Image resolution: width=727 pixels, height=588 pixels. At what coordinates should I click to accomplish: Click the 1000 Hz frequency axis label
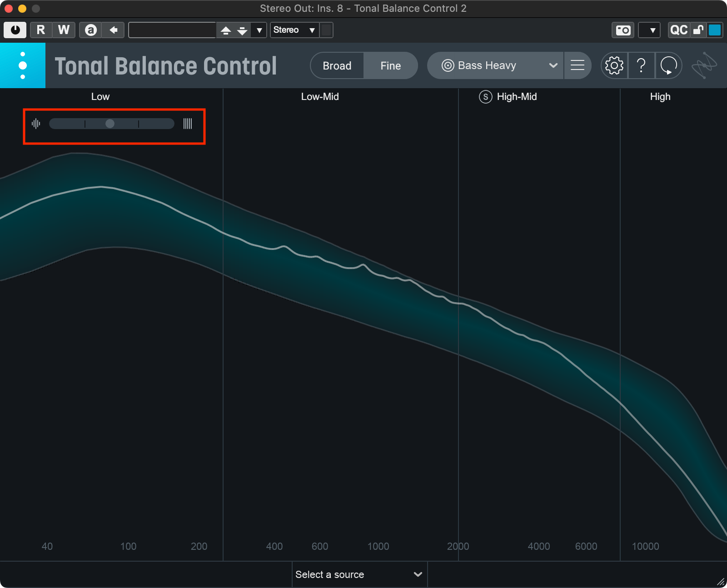(x=378, y=546)
